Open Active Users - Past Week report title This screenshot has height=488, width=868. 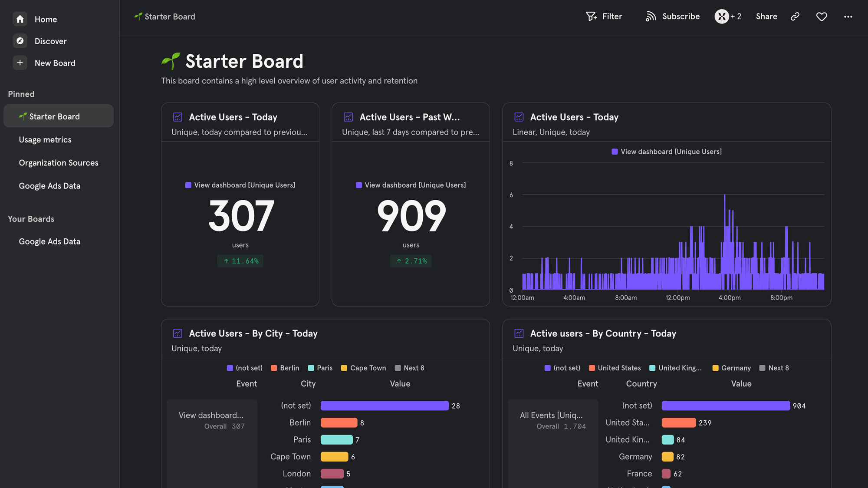[409, 117]
